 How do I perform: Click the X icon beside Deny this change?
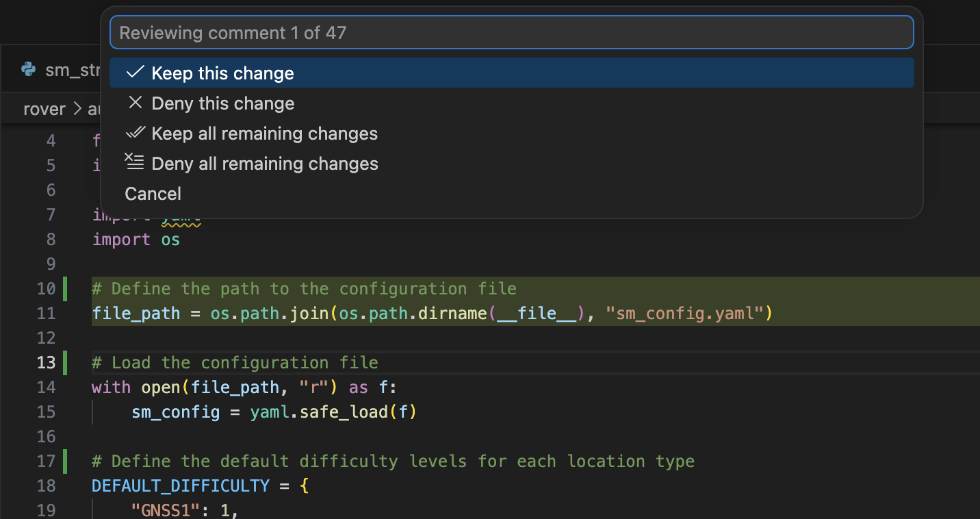point(136,103)
